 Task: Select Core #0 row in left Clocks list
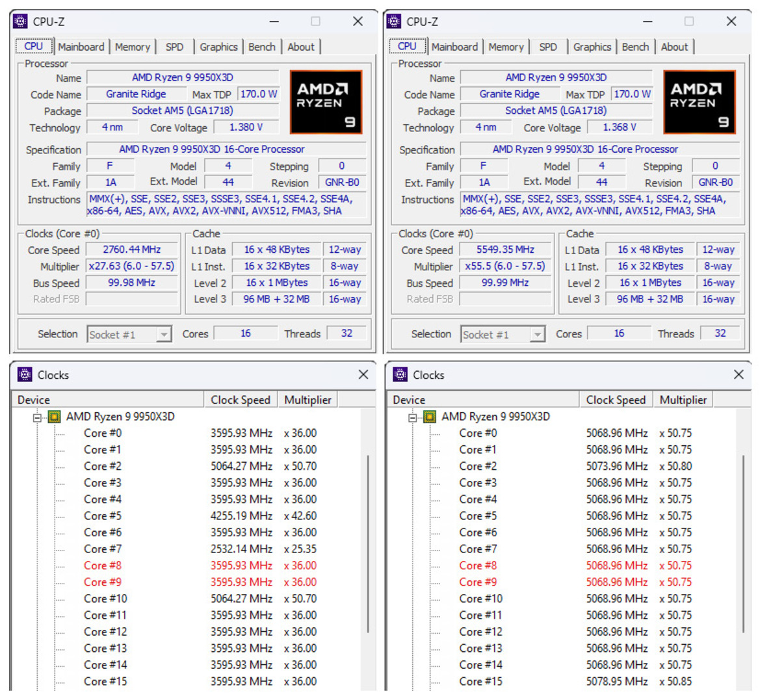click(200, 433)
